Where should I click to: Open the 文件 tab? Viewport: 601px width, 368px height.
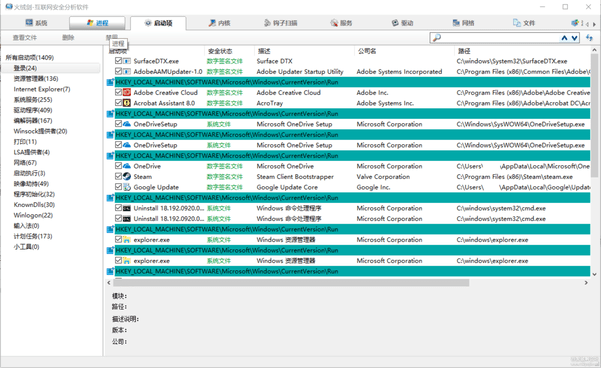524,23
